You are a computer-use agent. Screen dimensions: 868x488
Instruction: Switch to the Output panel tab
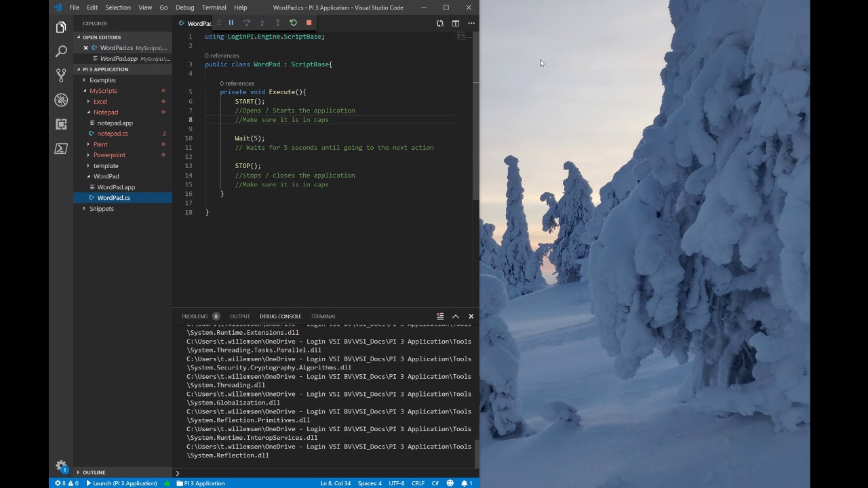click(240, 317)
